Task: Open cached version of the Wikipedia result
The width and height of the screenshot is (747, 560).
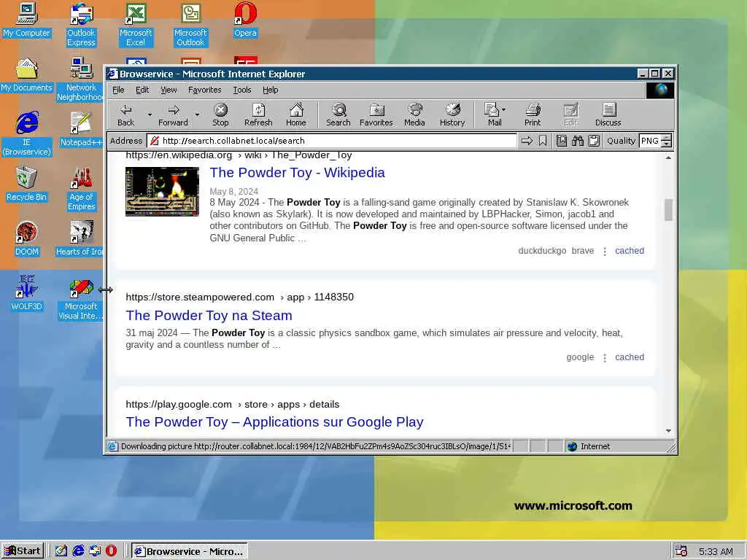Action: coord(630,251)
